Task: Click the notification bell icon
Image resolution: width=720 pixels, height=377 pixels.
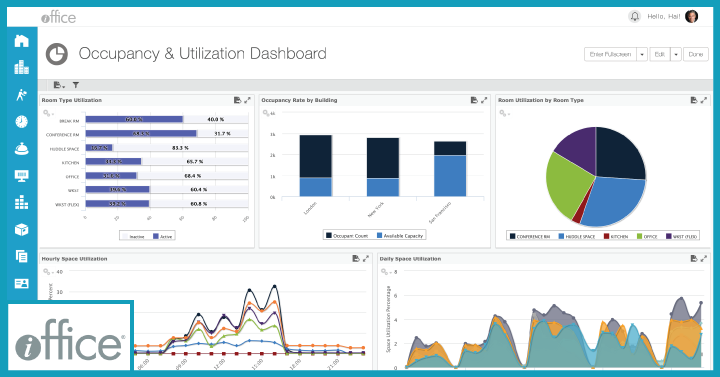Action: coord(634,17)
